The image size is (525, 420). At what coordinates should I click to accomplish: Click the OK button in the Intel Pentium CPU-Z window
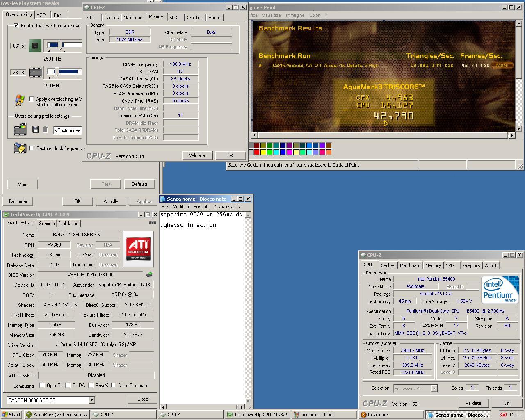click(507, 403)
